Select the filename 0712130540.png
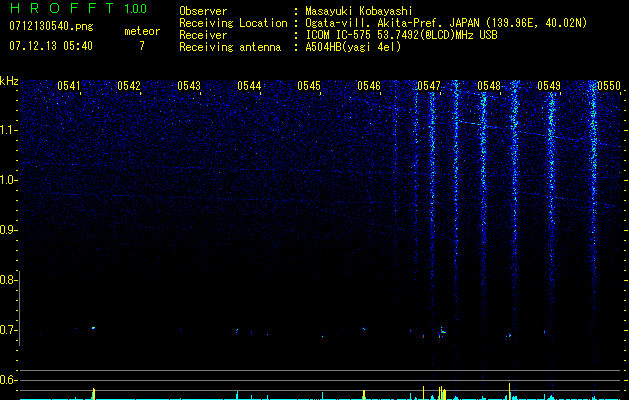The image size is (629, 400). coord(51,26)
